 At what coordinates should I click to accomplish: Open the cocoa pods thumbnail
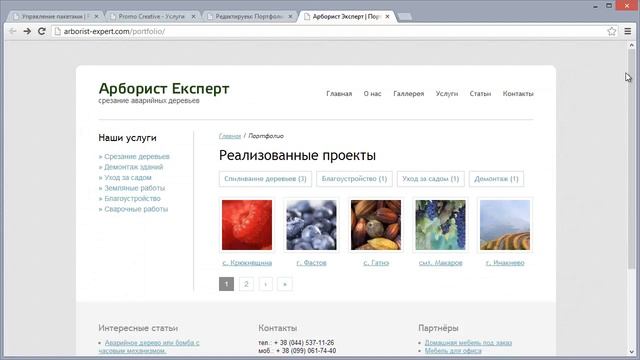click(376, 225)
